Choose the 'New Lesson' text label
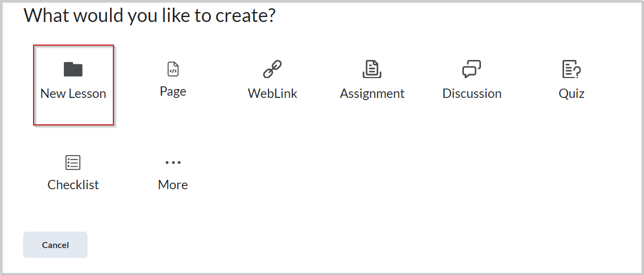 click(x=73, y=94)
